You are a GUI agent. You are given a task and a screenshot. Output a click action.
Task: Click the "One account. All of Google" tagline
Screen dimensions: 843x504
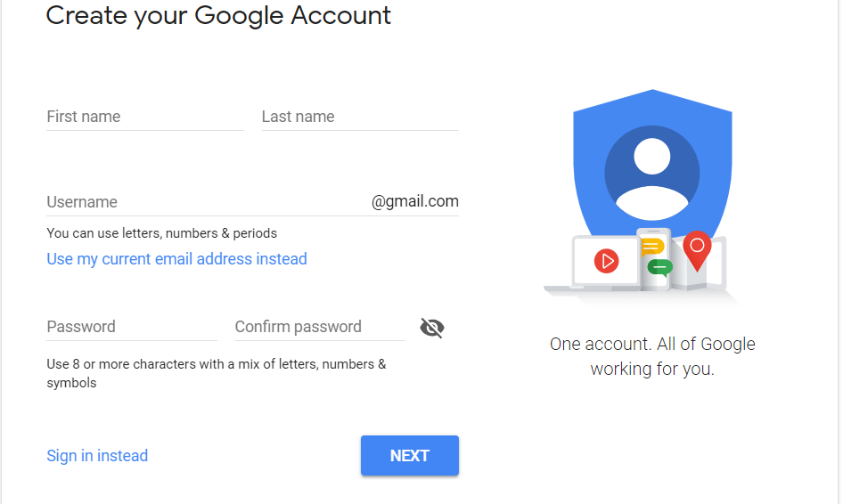tap(652, 344)
